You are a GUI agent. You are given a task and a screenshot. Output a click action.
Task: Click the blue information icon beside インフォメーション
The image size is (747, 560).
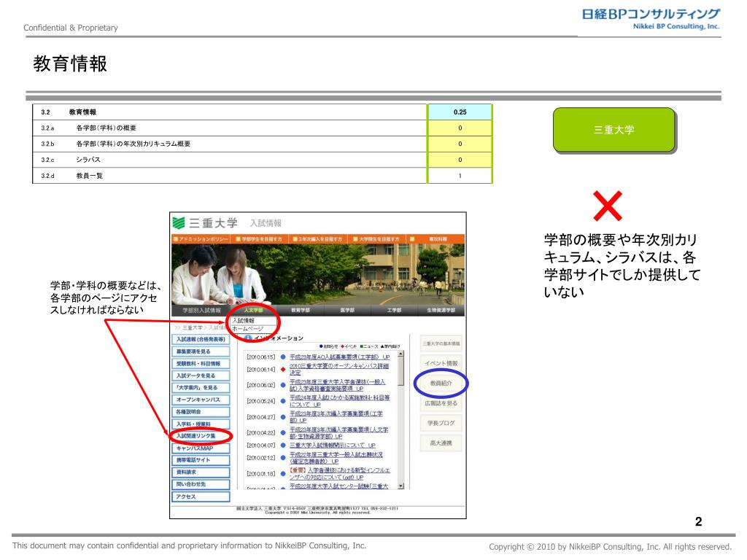pos(248,338)
